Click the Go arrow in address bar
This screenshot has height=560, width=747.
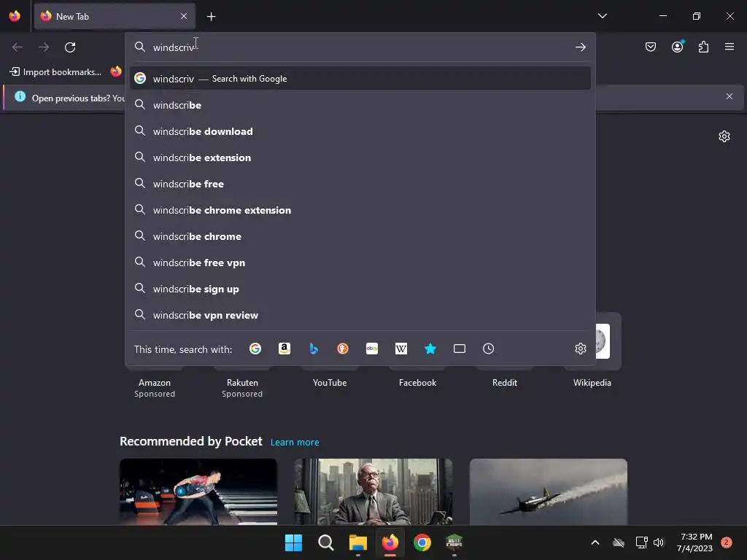580,47
